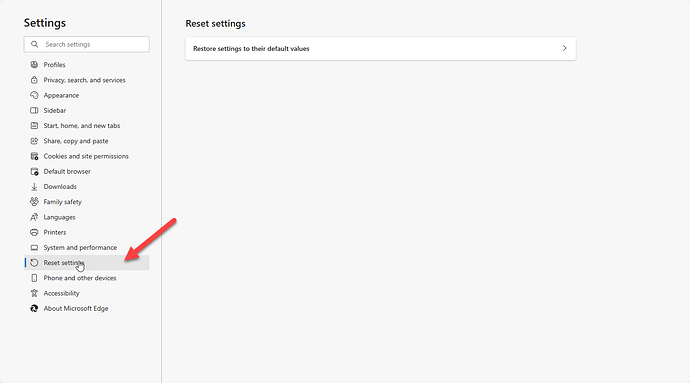
Task: Click the Profiles icon in sidebar
Action: [34, 65]
